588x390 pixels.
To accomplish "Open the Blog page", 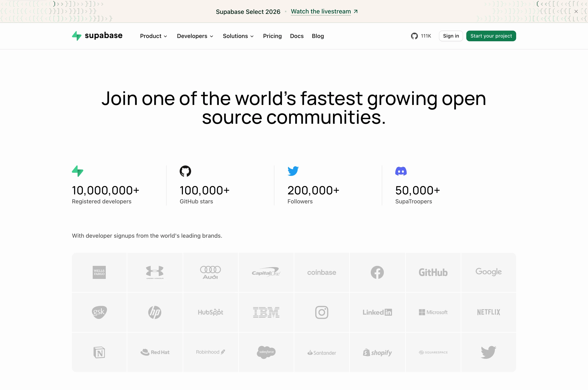I will tap(318, 36).
